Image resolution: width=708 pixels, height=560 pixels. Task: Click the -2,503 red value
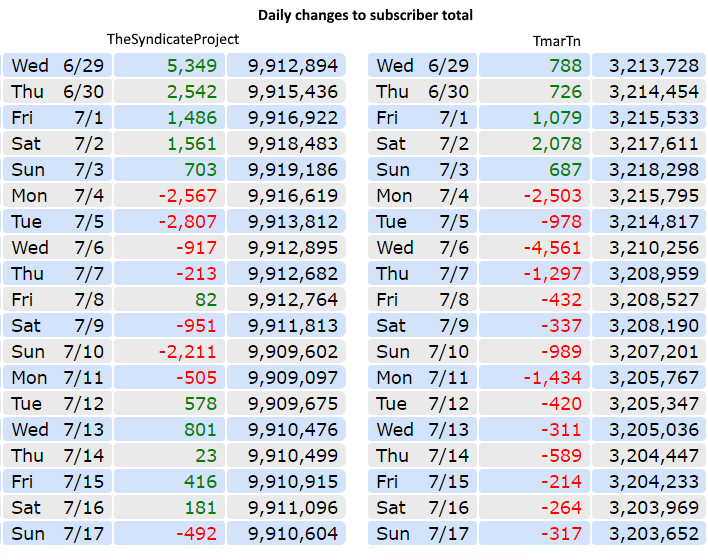(552, 196)
